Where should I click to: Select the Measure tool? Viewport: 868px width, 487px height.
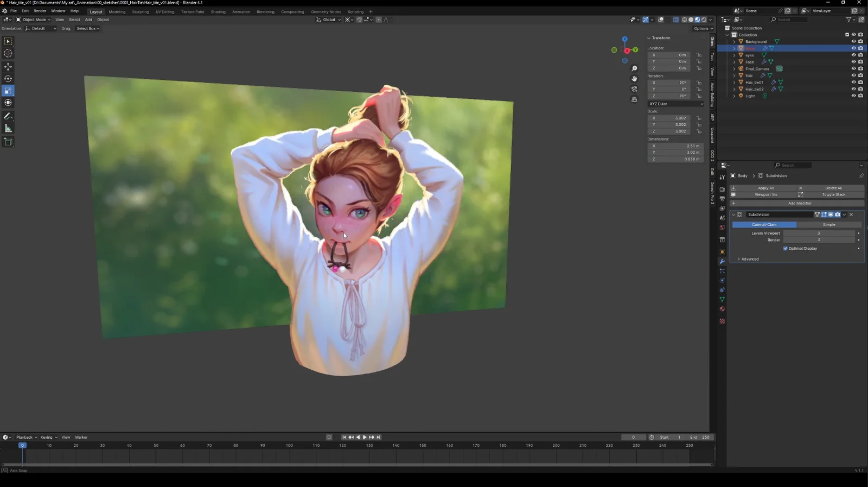[8, 129]
